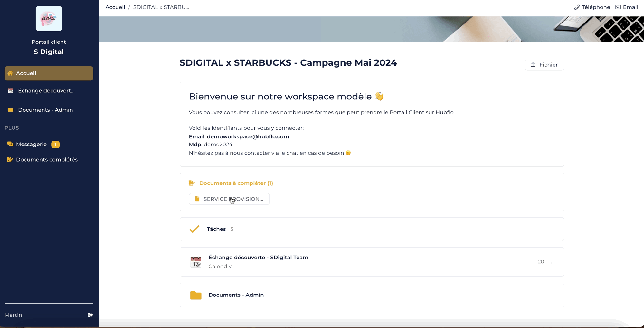The image size is (644, 328).
Task: Open the Accueil sidebar item
Action: [x=49, y=73]
